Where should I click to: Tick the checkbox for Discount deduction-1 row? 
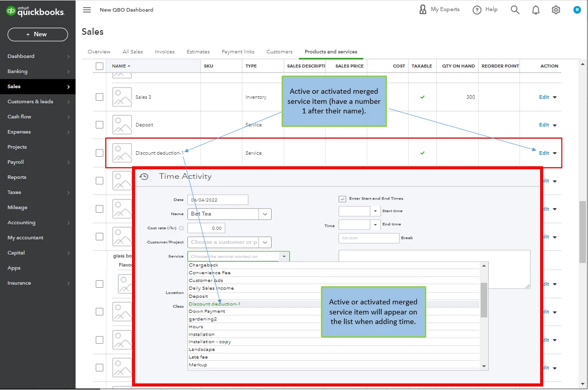point(99,153)
